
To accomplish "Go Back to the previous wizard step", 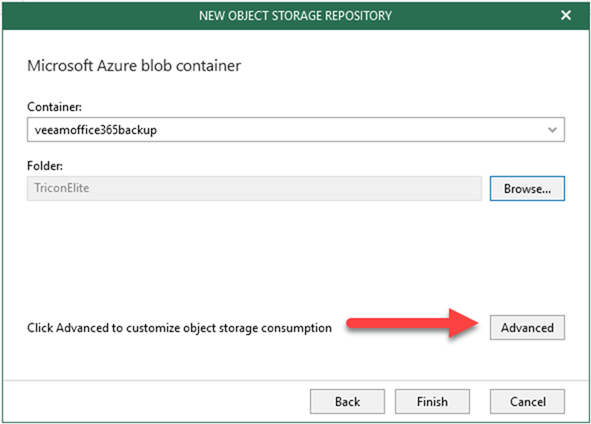I will coord(348,401).
